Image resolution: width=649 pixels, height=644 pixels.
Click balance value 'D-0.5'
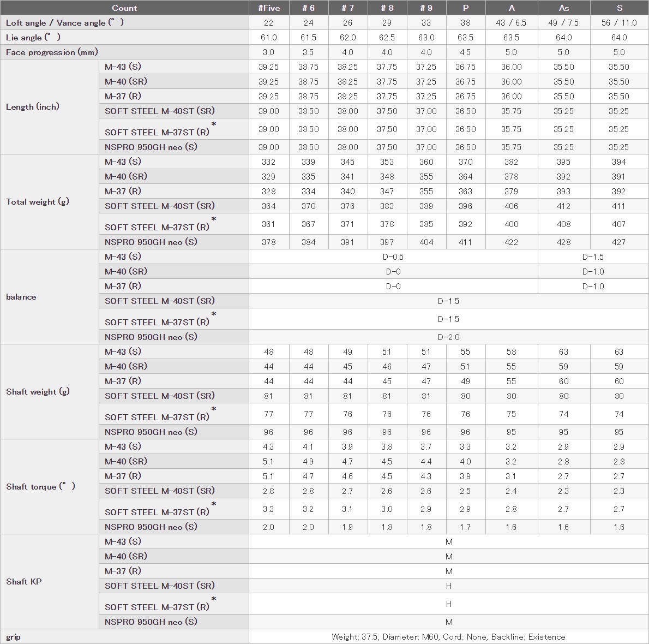pyautogui.click(x=393, y=257)
